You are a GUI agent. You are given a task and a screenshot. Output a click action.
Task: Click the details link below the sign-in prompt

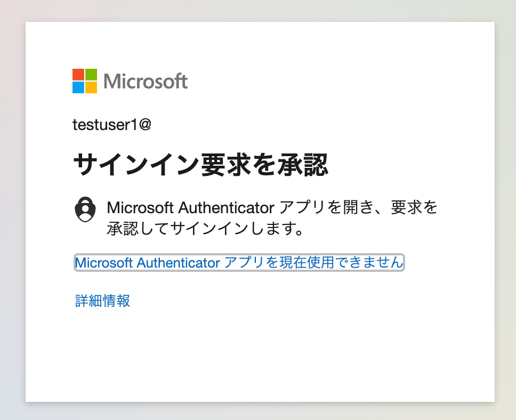tap(101, 301)
